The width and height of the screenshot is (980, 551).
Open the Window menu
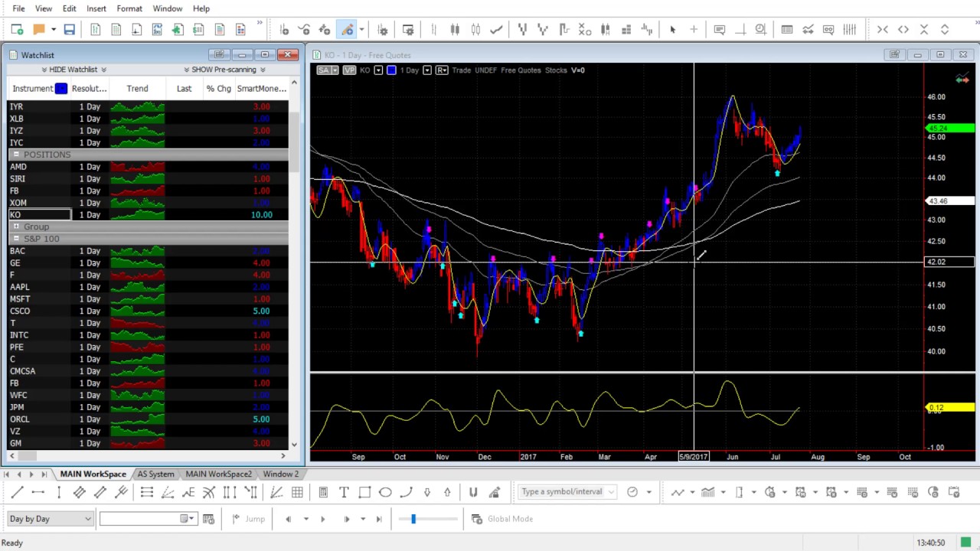167,8
